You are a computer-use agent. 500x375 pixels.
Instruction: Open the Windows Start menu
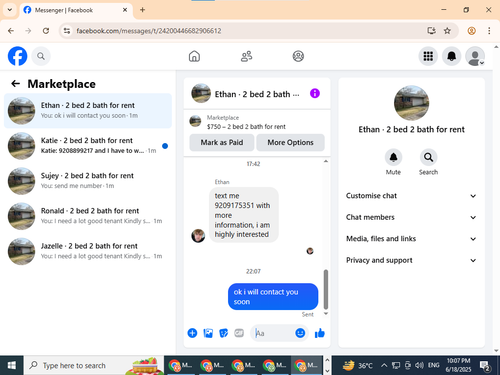(11, 365)
